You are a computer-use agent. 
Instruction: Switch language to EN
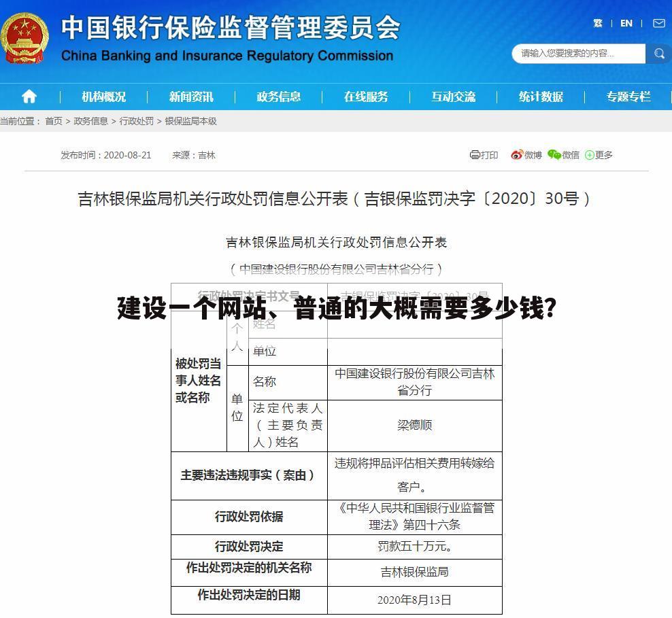click(x=626, y=23)
